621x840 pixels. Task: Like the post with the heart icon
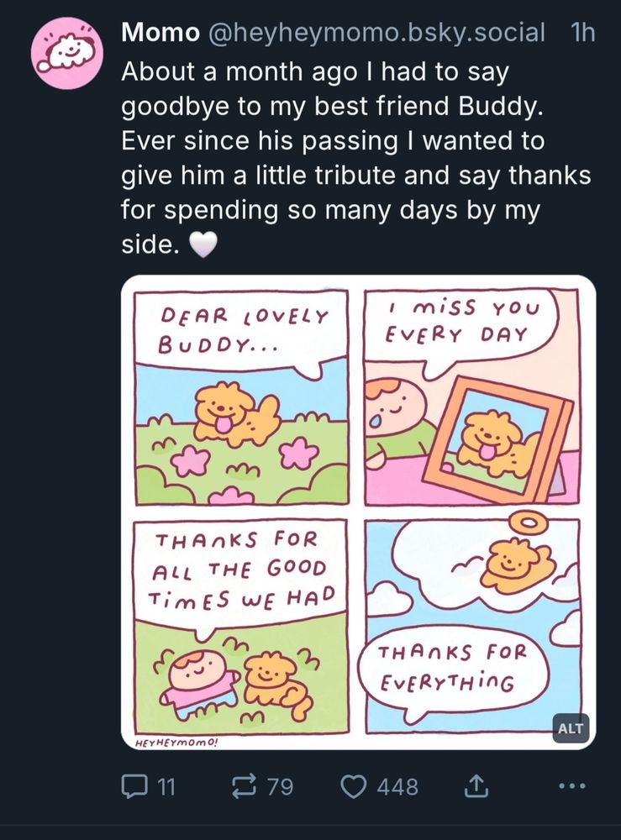353,786
